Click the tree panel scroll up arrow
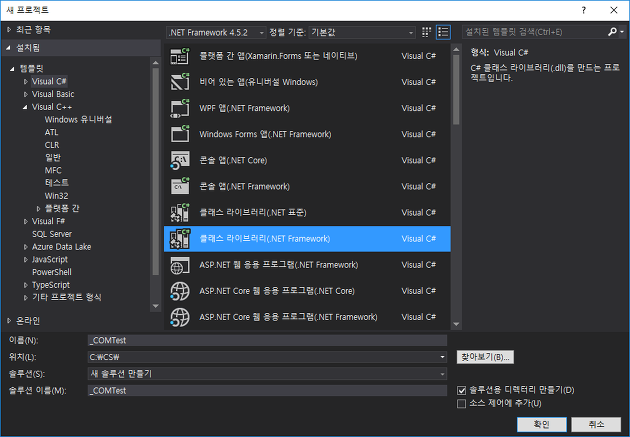This screenshot has width=630, height=437. tap(155, 63)
